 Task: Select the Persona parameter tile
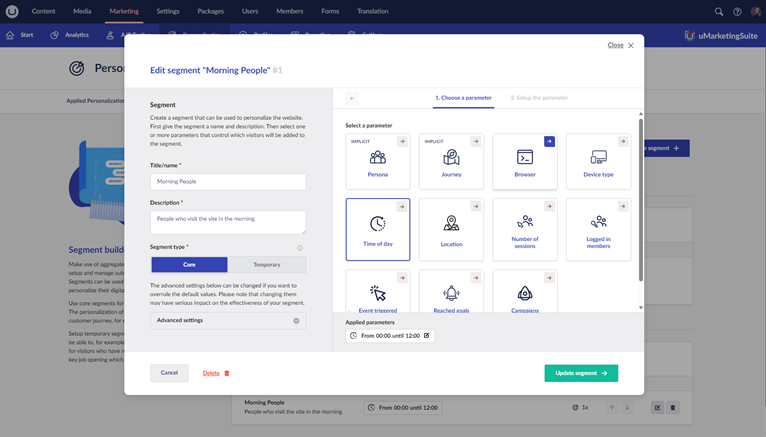377,161
